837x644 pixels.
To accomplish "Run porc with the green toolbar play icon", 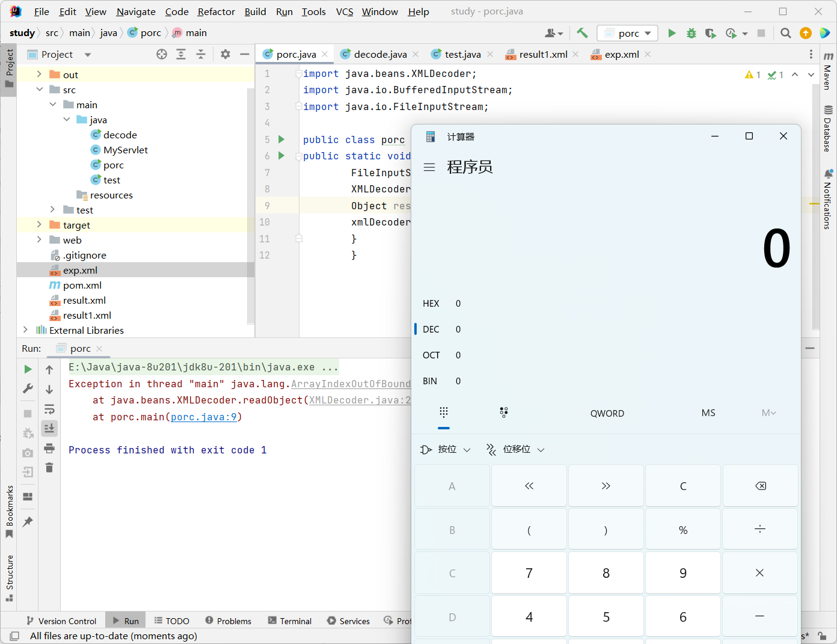I will click(672, 33).
